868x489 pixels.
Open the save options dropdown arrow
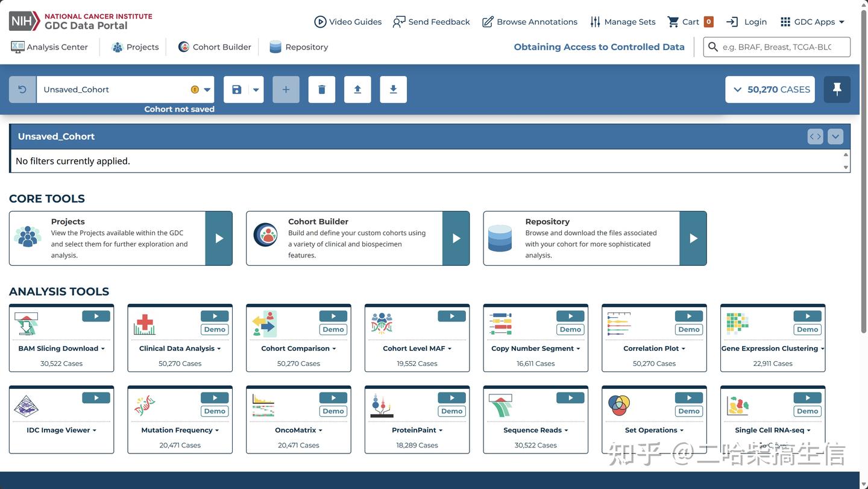tap(256, 89)
